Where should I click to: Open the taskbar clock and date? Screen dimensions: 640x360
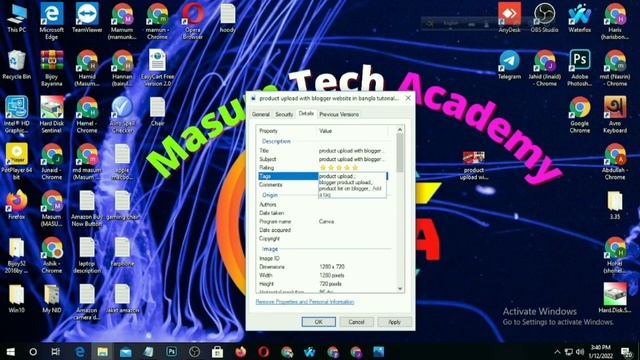coord(600,352)
